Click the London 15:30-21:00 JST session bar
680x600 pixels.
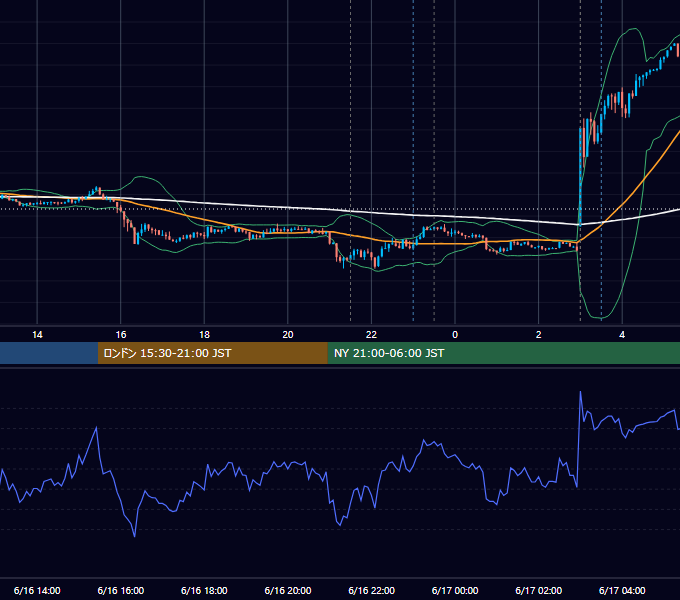click(212, 353)
